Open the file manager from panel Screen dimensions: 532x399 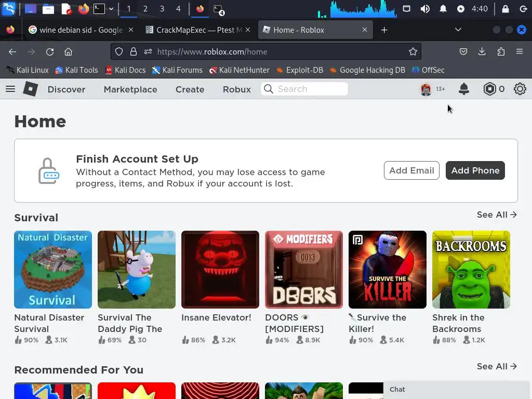coord(48,8)
